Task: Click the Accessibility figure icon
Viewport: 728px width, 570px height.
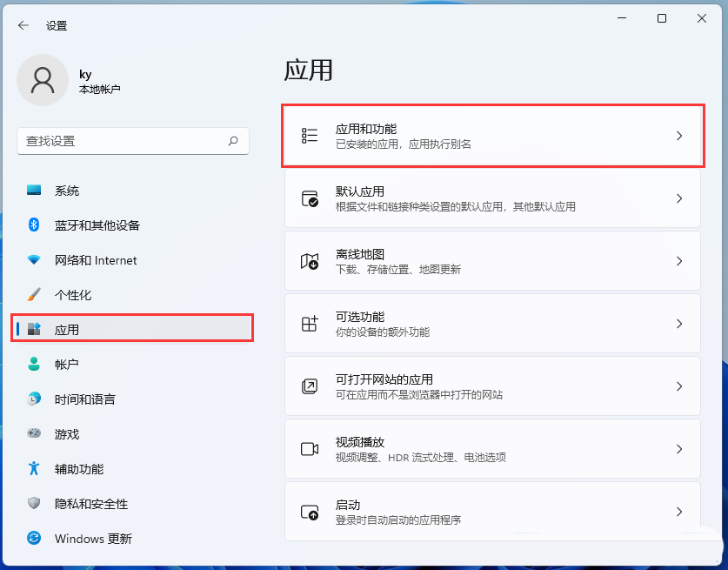Action: tap(34, 469)
